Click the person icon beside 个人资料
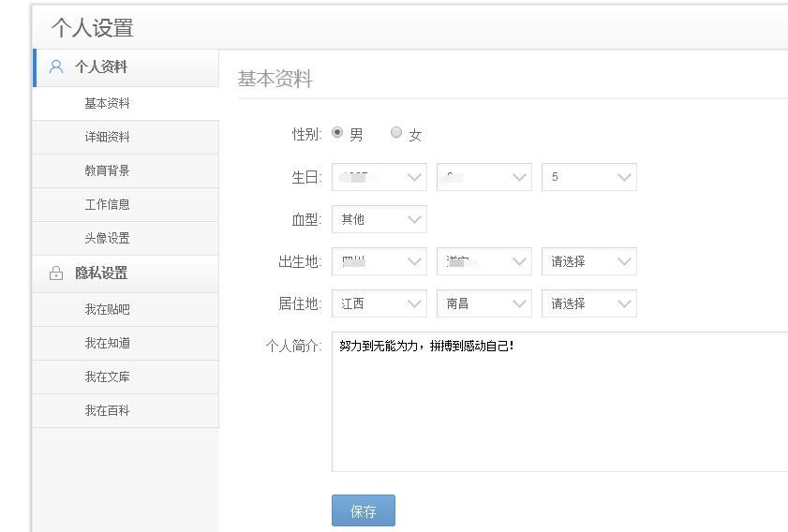788x532 pixels. coord(56,66)
